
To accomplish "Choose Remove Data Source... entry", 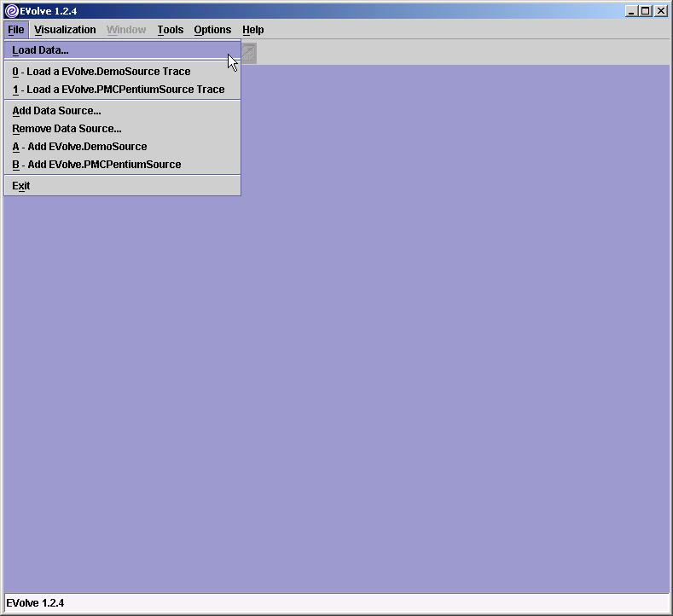I will (122, 129).
